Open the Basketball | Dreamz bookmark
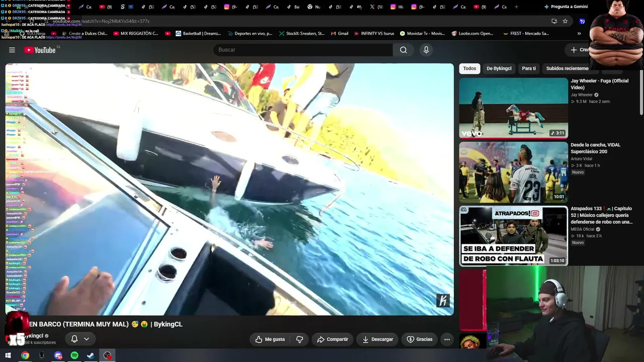 pyautogui.click(x=198, y=34)
